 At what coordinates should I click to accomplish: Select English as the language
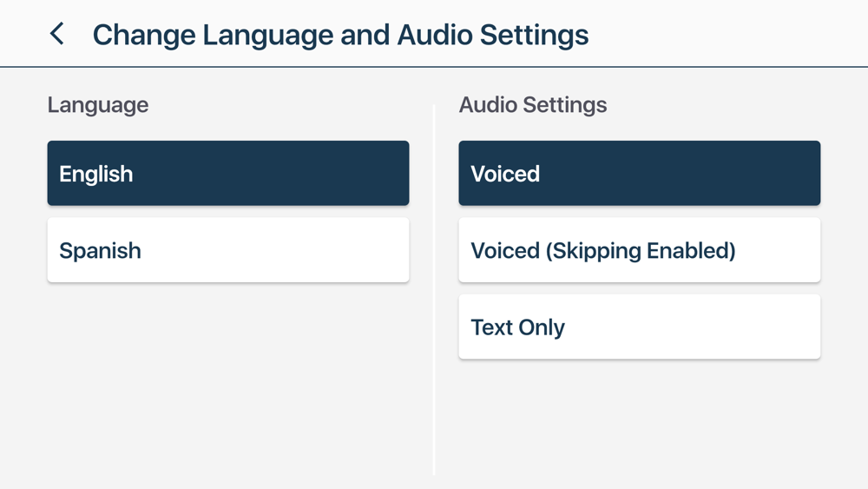coord(227,174)
